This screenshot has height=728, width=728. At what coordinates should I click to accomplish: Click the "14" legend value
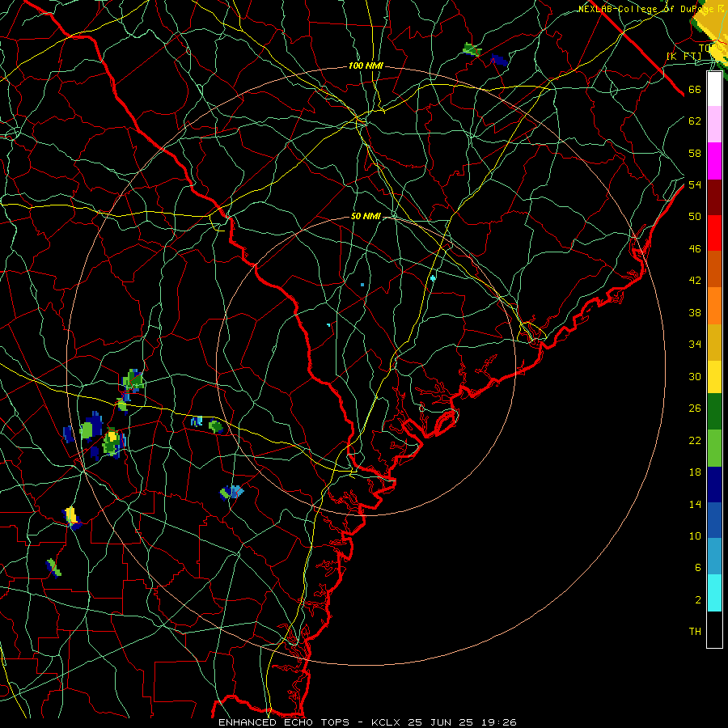click(695, 504)
